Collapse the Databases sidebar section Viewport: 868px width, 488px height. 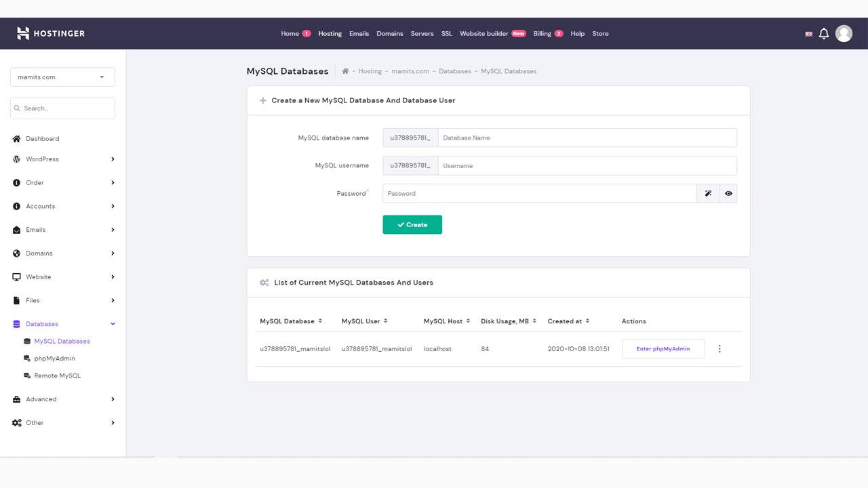[113, 324]
